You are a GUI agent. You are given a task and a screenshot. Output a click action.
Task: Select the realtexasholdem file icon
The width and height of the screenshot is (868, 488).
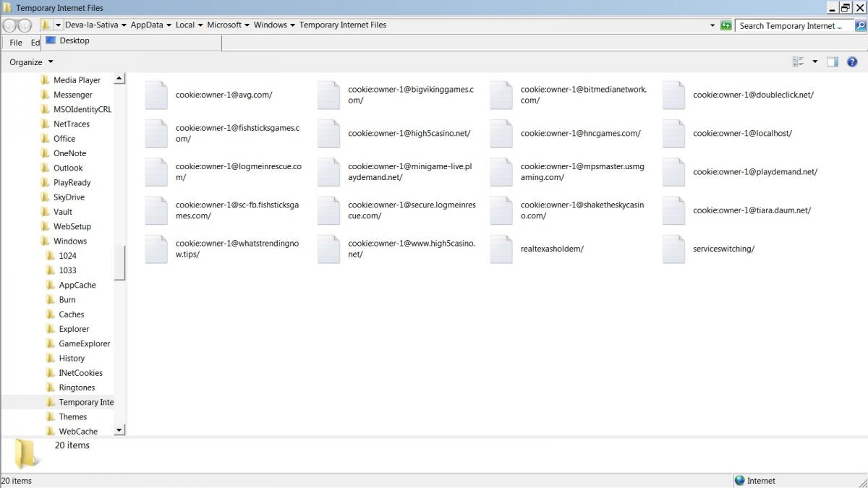pyautogui.click(x=501, y=249)
